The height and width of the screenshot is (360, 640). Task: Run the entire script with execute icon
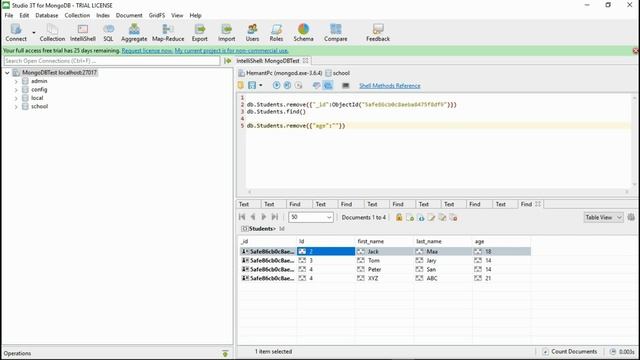pyautogui.click(x=276, y=85)
